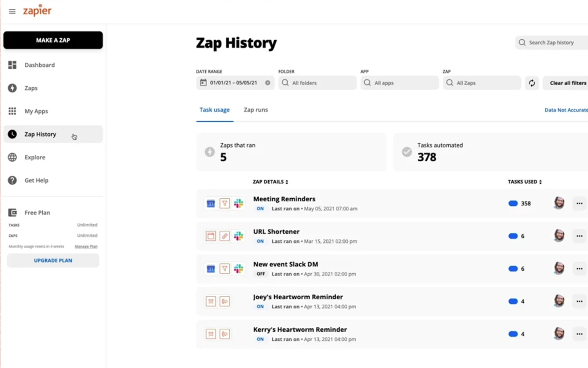The width and height of the screenshot is (588, 368).
Task: Open the New event Slack DM zap
Action: point(286,264)
